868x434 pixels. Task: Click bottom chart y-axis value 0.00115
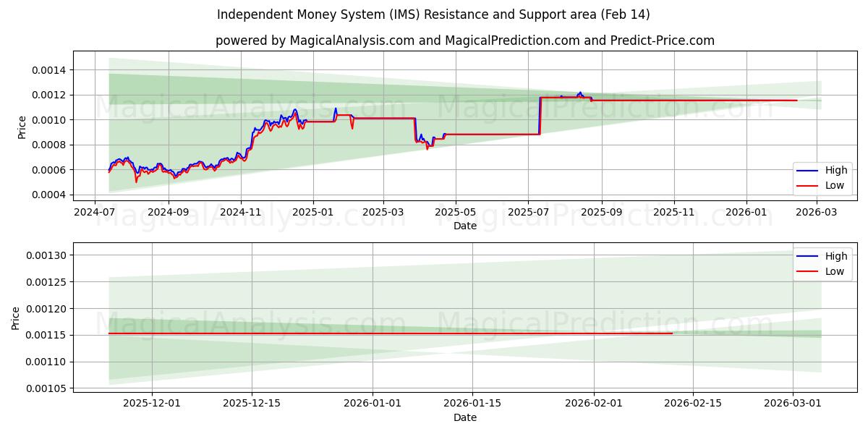coord(48,336)
